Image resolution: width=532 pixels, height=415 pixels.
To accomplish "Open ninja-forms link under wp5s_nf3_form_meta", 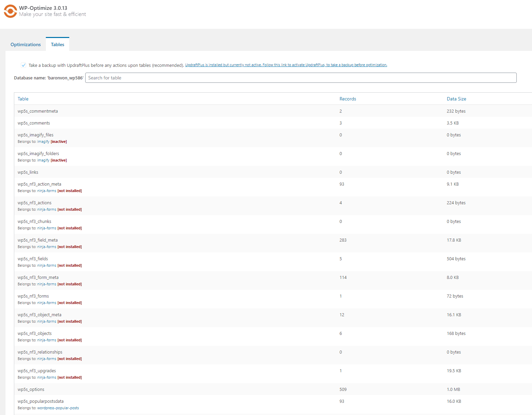I will pos(47,284).
